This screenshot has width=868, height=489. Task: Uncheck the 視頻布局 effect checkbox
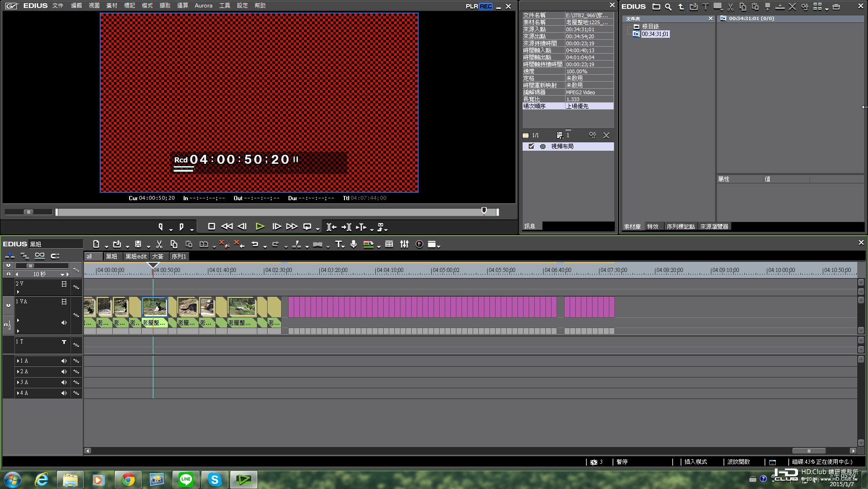531,147
